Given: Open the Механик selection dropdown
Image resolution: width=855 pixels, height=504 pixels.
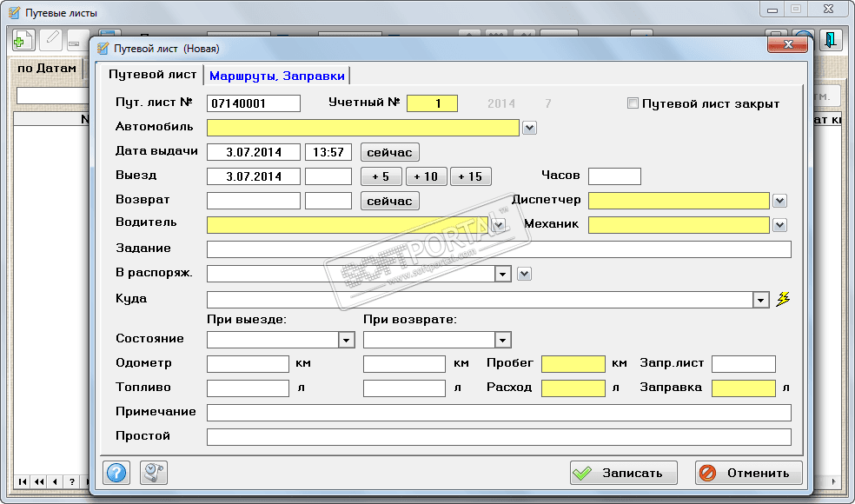Looking at the screenshot, I should (x=779, y=225).
